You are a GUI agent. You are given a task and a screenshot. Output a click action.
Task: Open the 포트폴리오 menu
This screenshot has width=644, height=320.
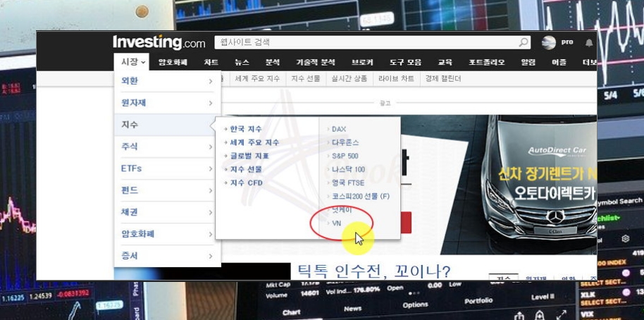(487, 63)
